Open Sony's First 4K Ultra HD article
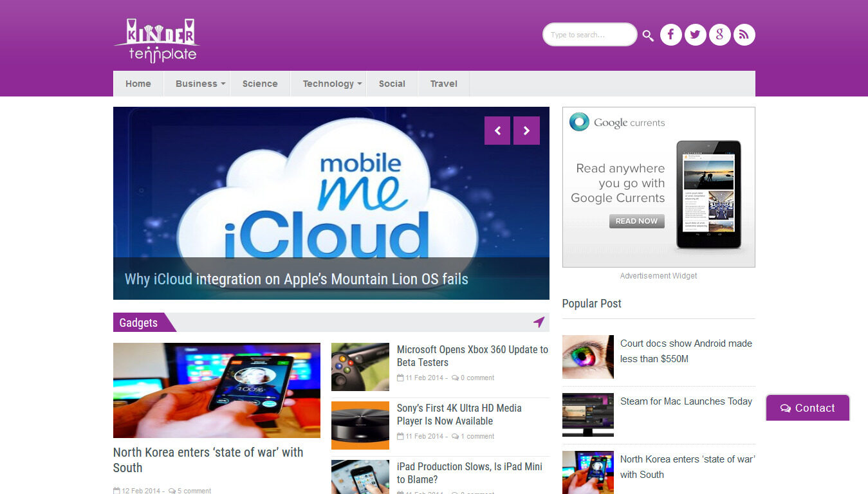868x494 pixels. pos(459,414)
